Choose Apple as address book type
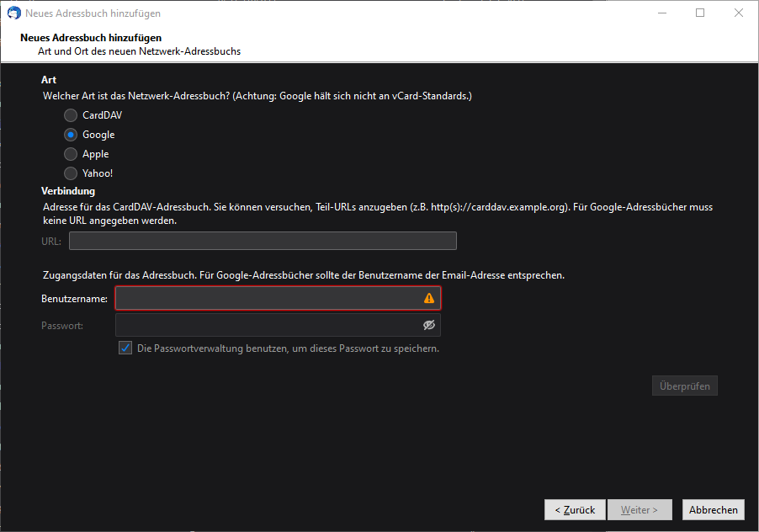The height and width of the screenshot is (532, 759). (x=71, y=154)
